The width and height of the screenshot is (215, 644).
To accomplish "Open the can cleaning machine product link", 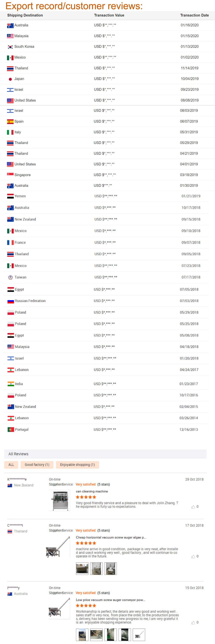I will click(x=92, y=491).
